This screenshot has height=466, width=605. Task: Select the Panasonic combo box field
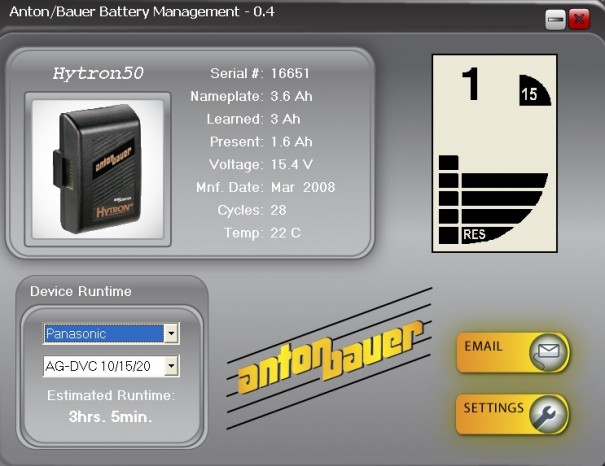click(x=111, y=333)
